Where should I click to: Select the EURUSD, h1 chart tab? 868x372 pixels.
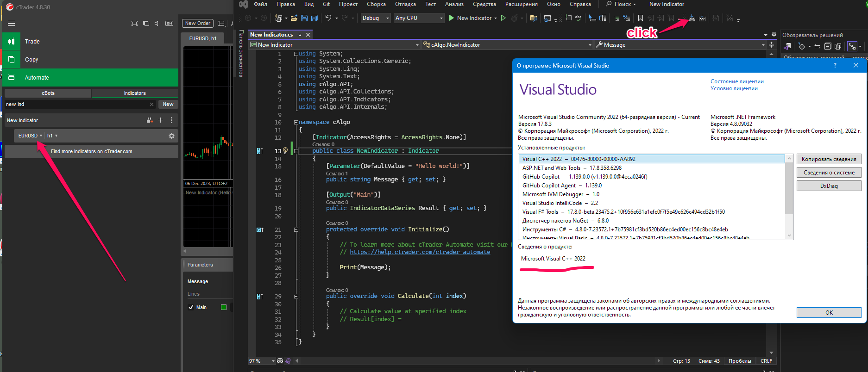pyautogui.click(x=203, y=38)
